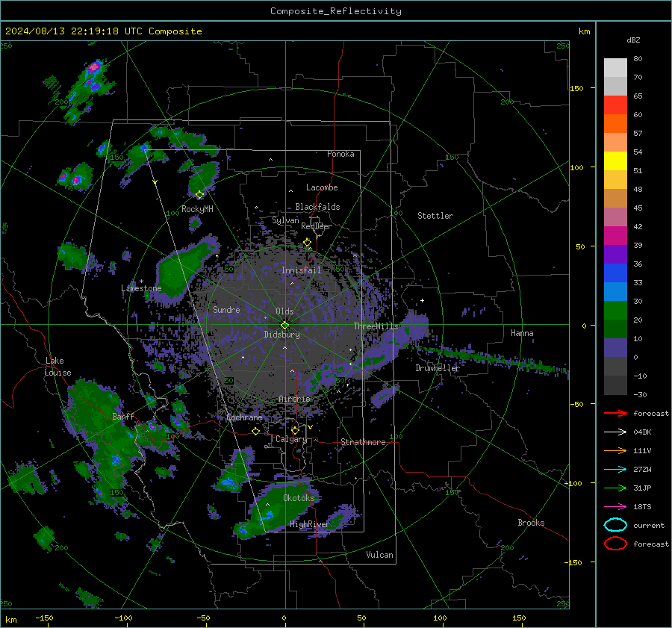Click the Cochrane label

click(x=244, y=417)
